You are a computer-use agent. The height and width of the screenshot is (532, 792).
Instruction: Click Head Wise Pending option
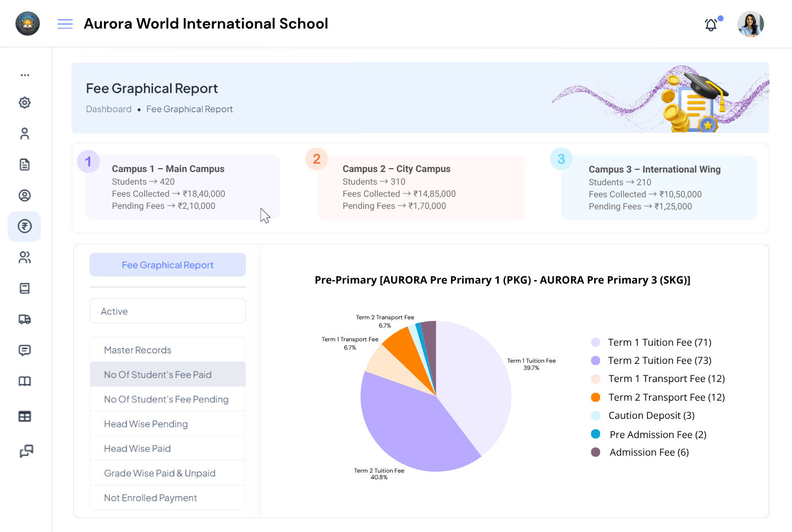pos(167,424)
